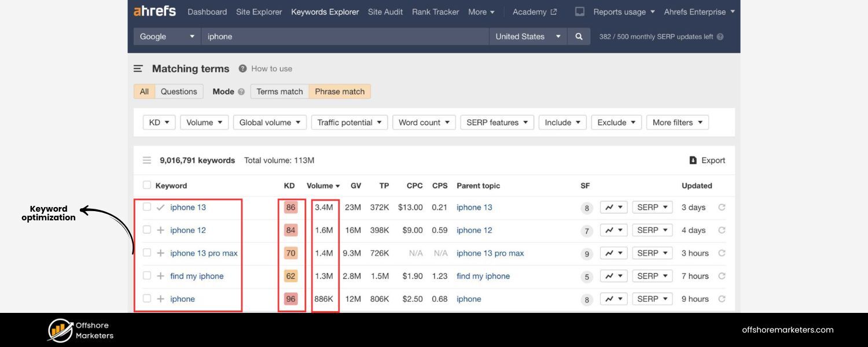Click inside the keyword search field
This screenshot has width=868, height=347.
pos(347,36)
